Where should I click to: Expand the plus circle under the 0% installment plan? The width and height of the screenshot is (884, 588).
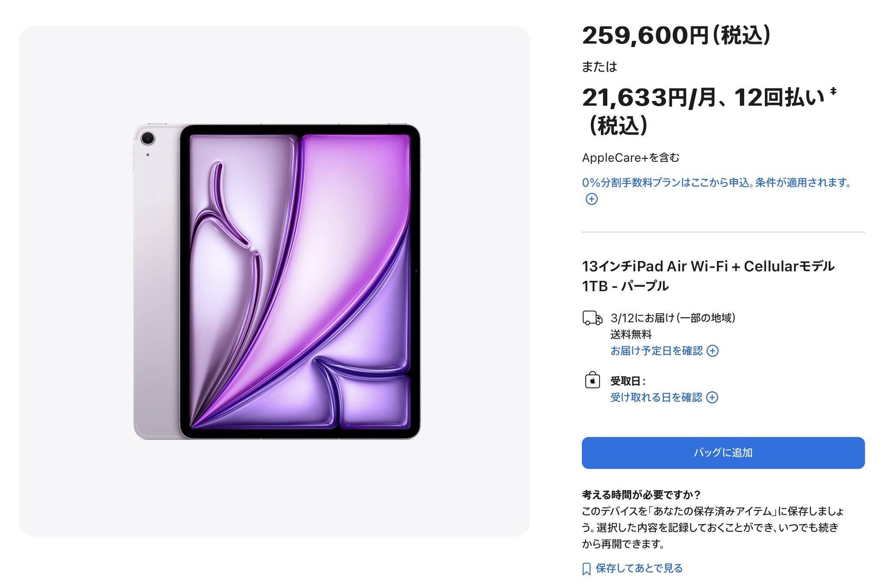point(591,199)
